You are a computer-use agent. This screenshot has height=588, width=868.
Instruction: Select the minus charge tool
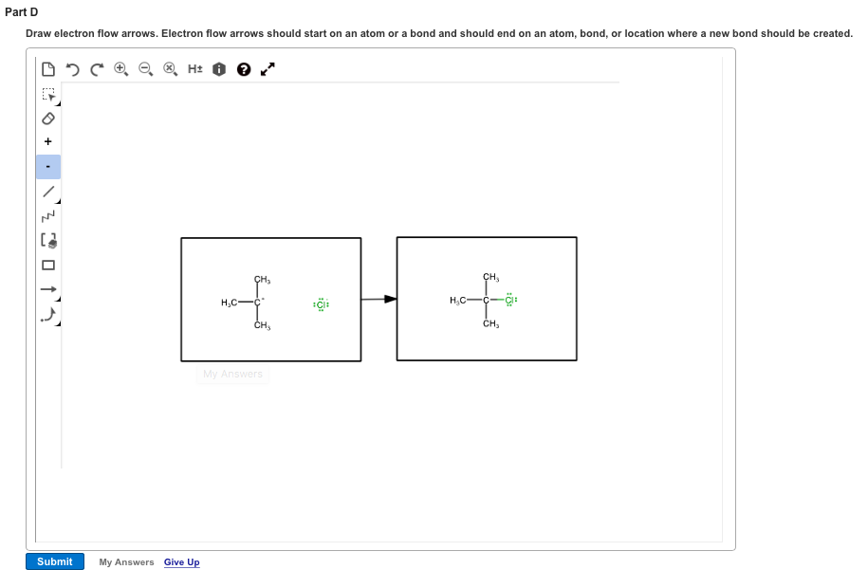[x=48, y=167]
